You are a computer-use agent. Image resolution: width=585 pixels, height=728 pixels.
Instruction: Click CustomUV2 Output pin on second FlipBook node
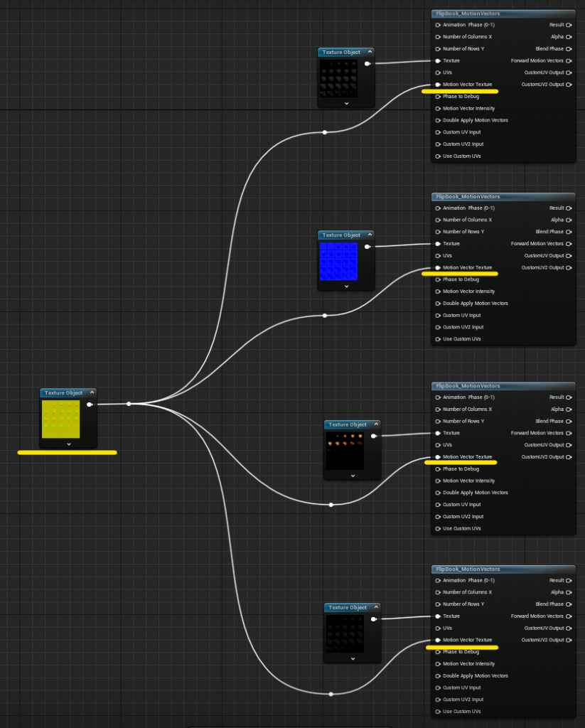(569, 267)
